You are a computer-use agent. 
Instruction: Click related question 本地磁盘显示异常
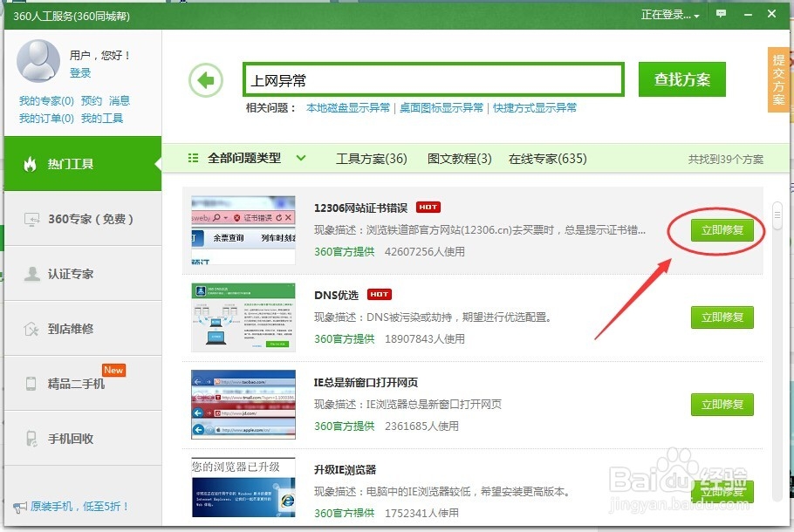pos(348,108)
